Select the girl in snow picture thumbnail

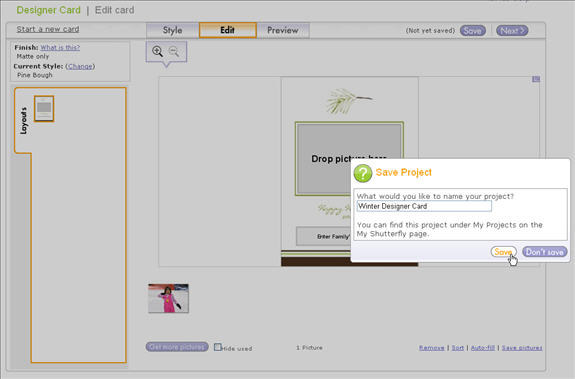pyautogui.click(x=168, y=298)
